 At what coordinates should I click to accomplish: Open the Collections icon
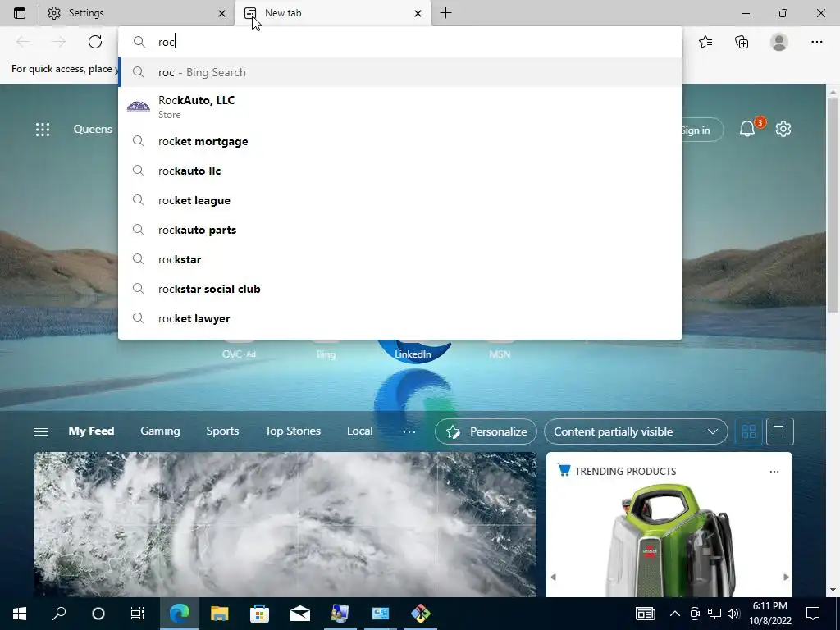tap(742, 42)
